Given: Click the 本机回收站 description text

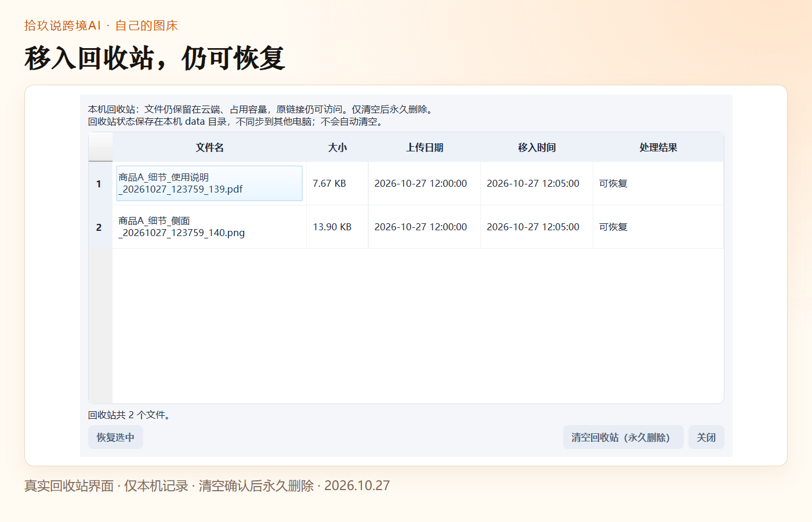Looking at the screenshot, I should (261, 115).
